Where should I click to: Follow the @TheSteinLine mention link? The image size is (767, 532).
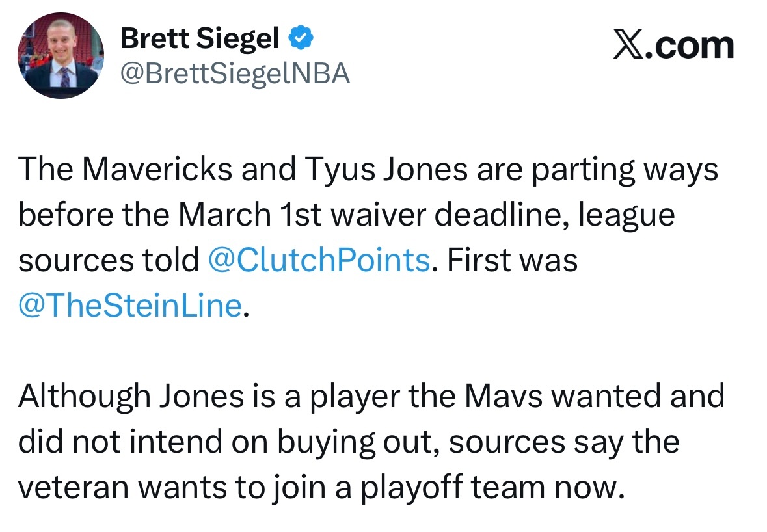pyautogui.click(x=131, y=305)
